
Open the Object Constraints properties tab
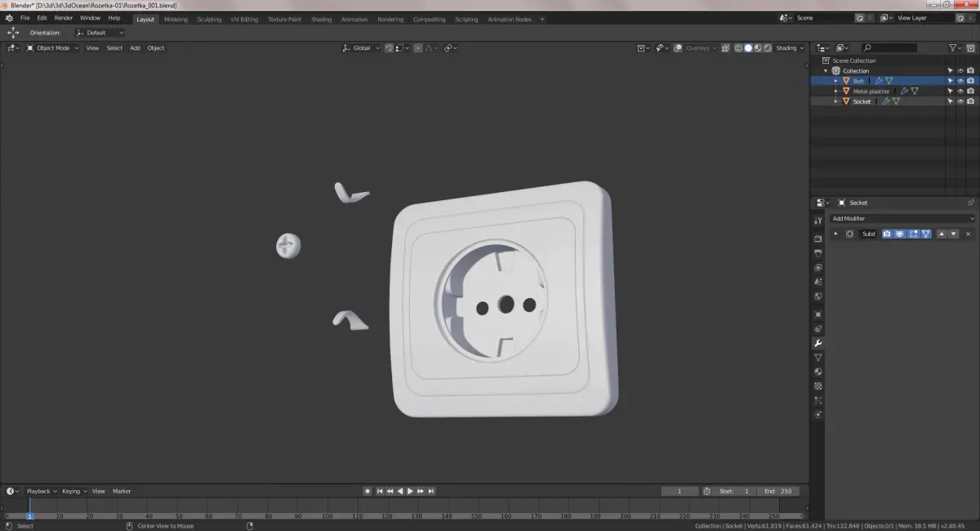(x=817, y=328)
